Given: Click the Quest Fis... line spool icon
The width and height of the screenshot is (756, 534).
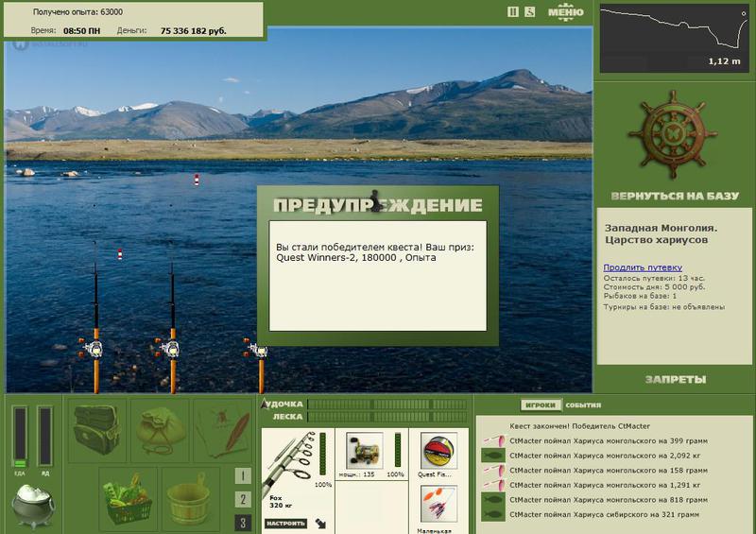Looking at the screenshot, I should coord(438,451).
